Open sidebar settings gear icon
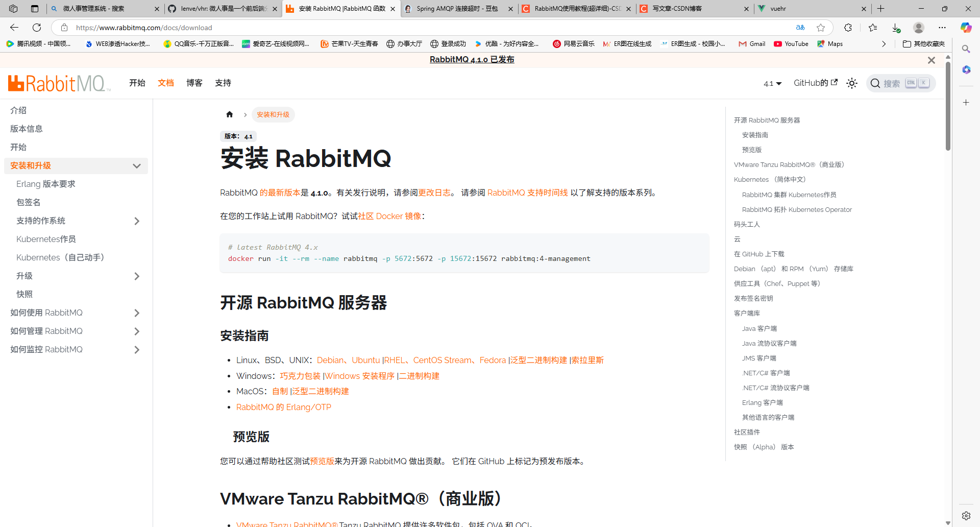The height and width of the screenshot is (527, 980). (966, 516)
